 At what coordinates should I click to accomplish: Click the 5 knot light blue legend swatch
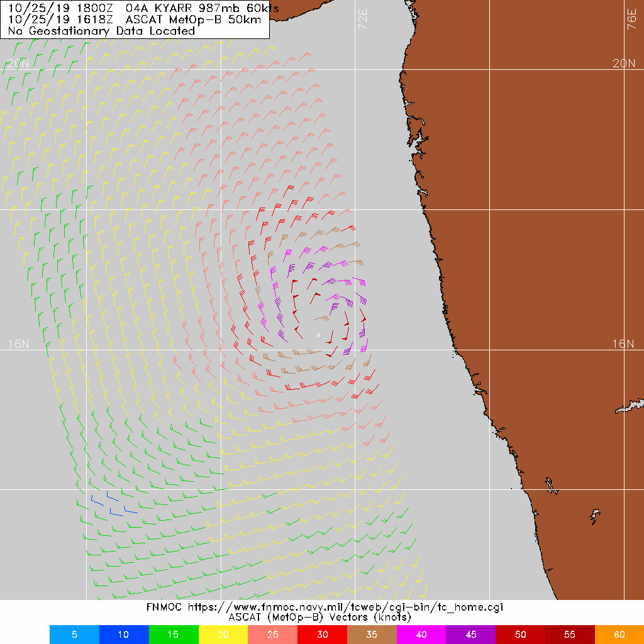click(74, 634)
